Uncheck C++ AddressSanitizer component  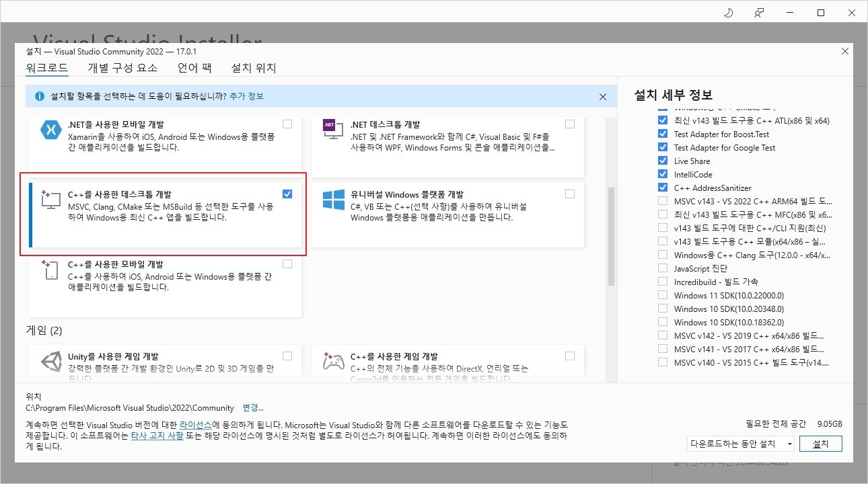tap(663, 188)
